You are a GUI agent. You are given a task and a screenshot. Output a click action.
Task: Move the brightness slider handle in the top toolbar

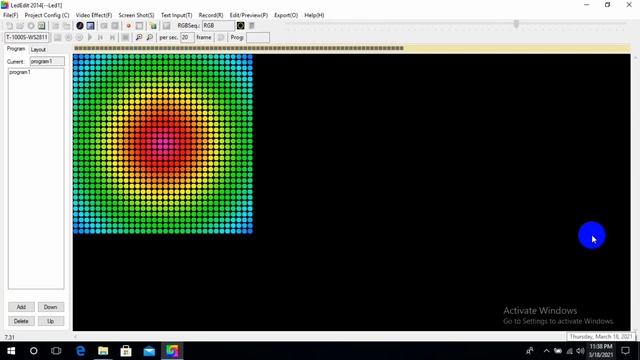(516, 24)
